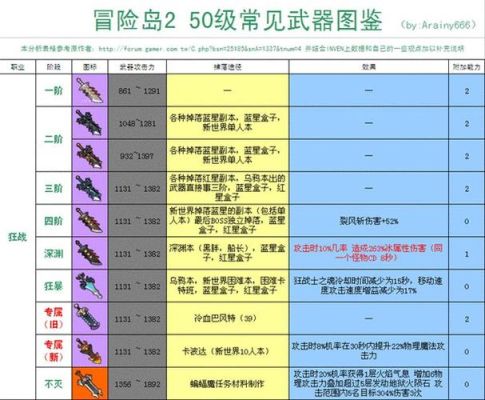Screen dimensions: 485x400
Task: Select the red 专属(旧) stage label
Action: click(x=53, y=318)
